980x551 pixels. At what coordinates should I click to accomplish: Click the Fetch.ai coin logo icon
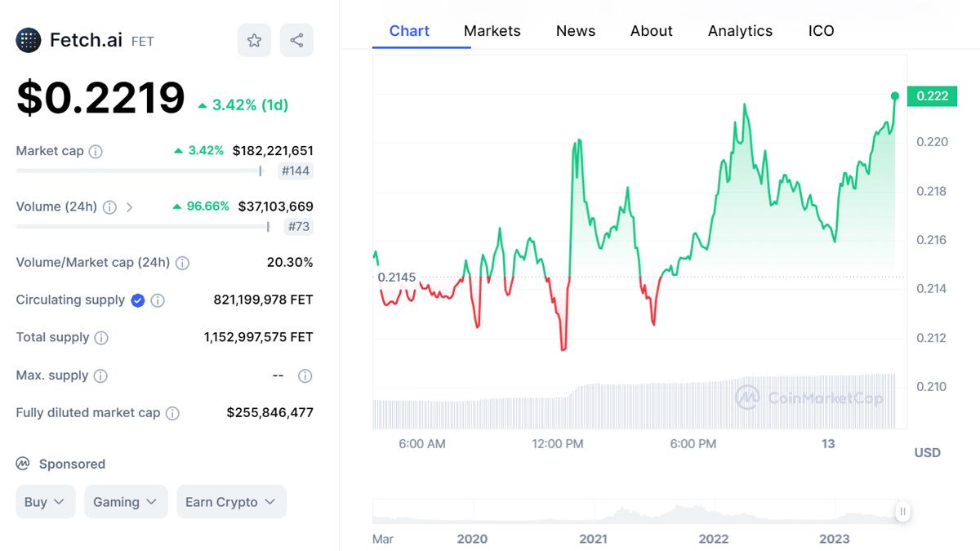pyautogui.click(x=29, y=40)
